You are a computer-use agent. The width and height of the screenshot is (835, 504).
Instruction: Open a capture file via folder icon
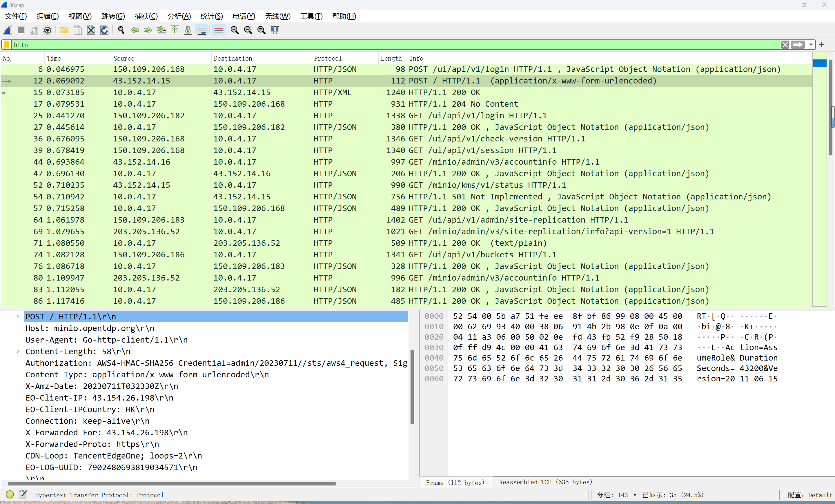click(64, 30)
